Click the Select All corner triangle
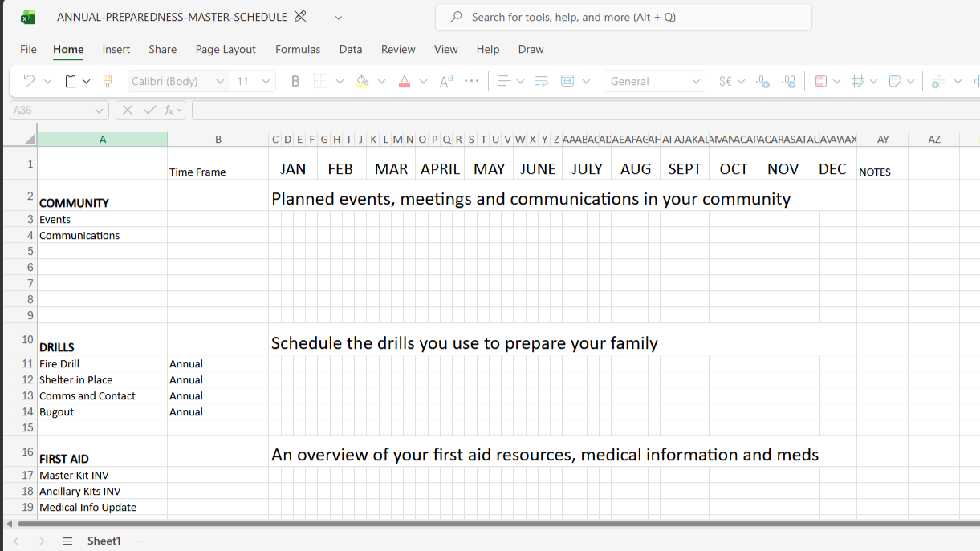The height and width of the screenshot is (551, 980). click(29, 140)
